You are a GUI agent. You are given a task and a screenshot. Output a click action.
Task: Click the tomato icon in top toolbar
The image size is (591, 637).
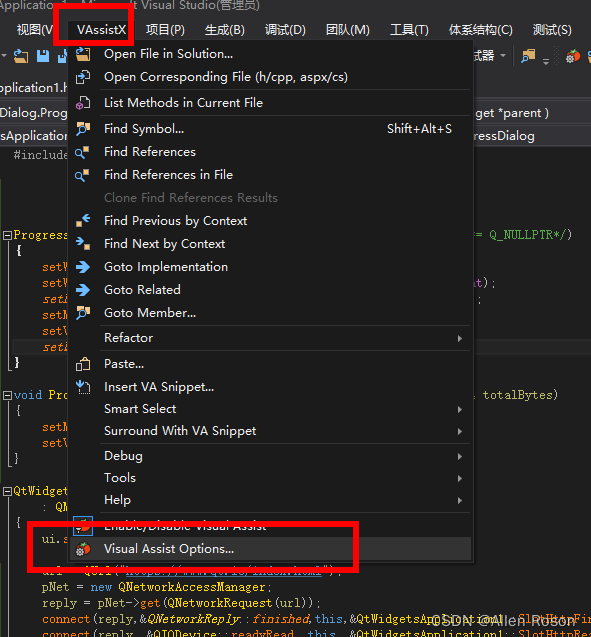click(573, 56)
